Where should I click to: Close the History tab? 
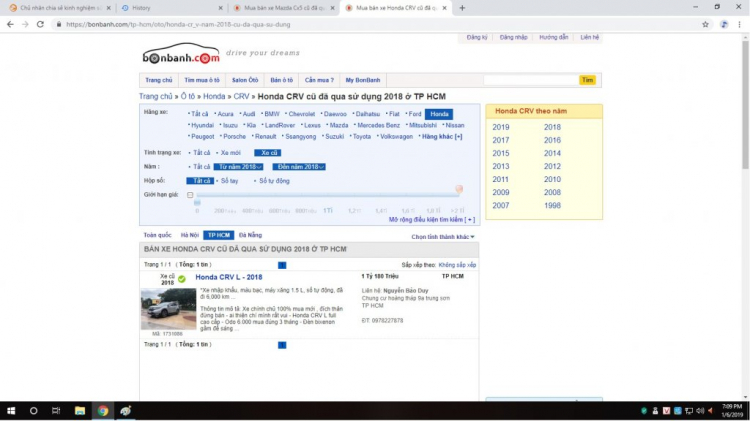221,8
